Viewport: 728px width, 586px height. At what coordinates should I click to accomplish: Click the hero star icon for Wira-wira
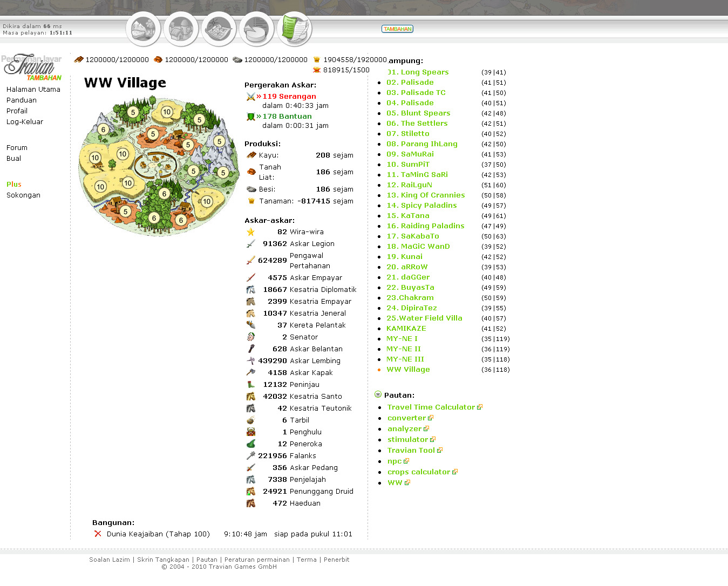pyautogui.click(x=250, y=232)
